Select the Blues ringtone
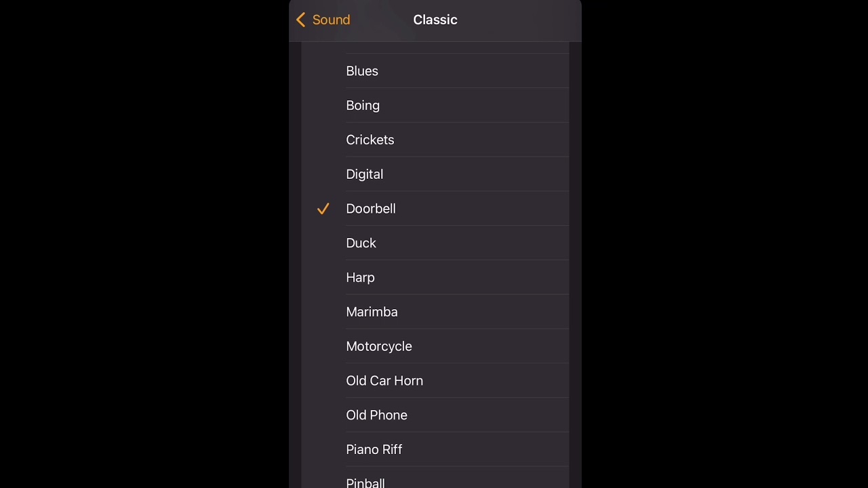Image resolution: width=868 pixels, height=488 pixels. coord(362,71)
